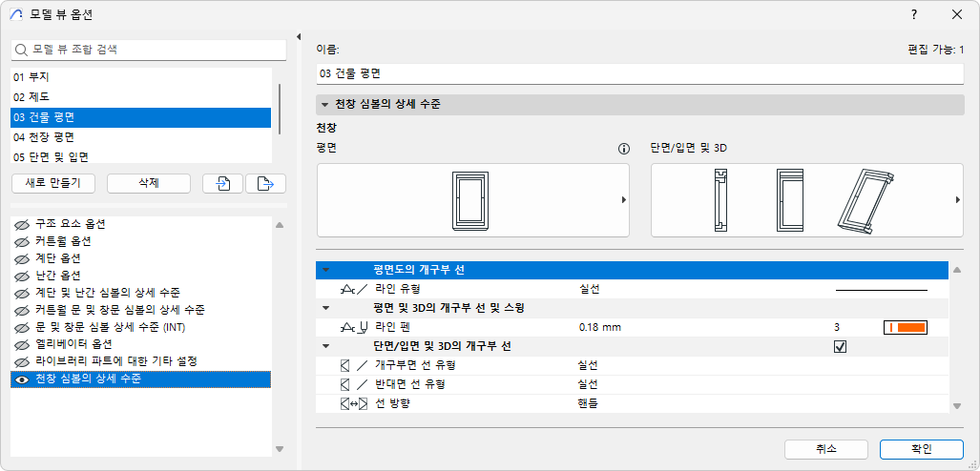Collapse 평면 및 3D의 개구부 선 및 스윙 group
The image size is (980, 471).
[325, 308]
